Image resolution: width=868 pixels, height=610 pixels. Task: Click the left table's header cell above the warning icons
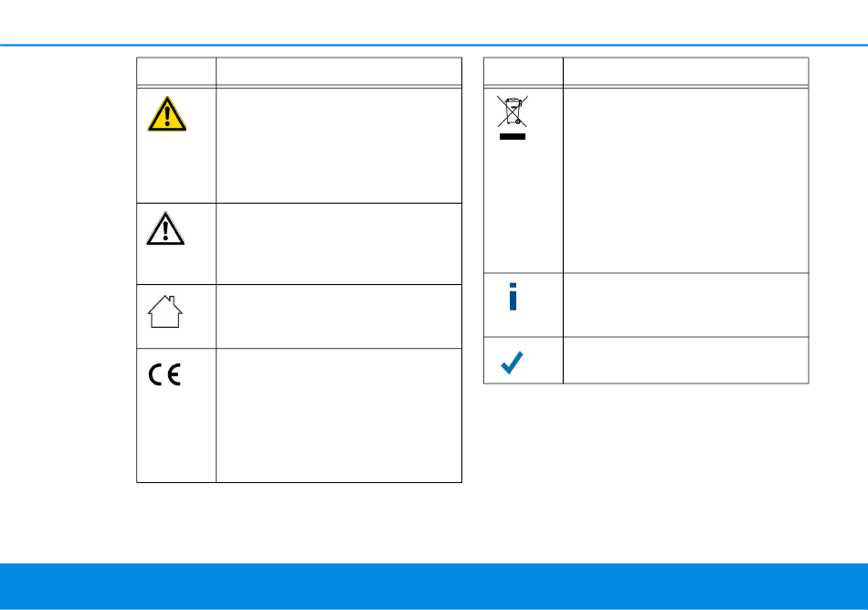176,71
